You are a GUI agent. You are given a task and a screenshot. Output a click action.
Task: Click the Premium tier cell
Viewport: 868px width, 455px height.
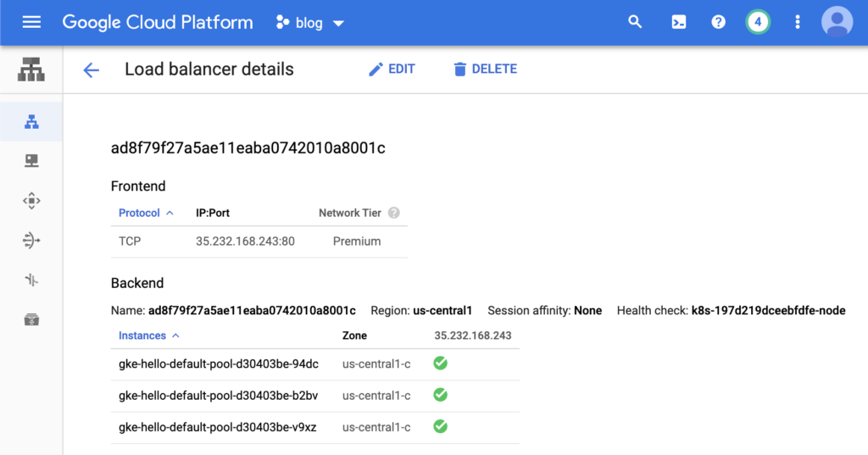pos(357,241)
